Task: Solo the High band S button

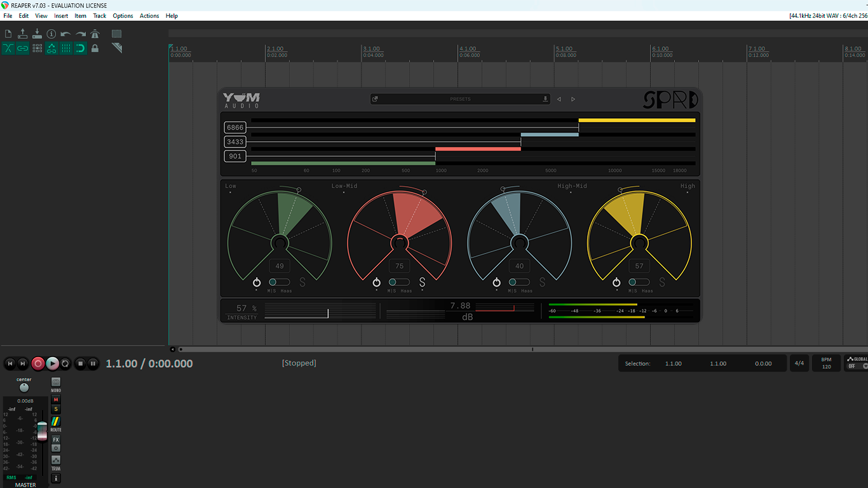Action: pos(662,282)
